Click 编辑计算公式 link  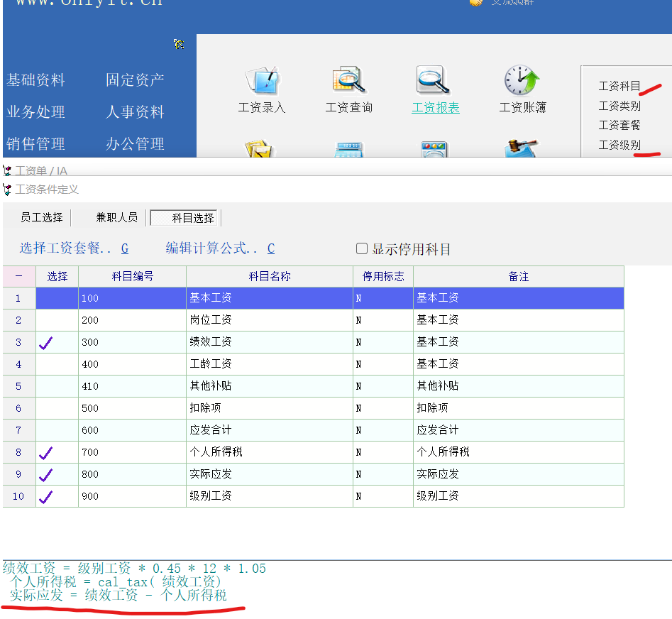tap(220, 248)
